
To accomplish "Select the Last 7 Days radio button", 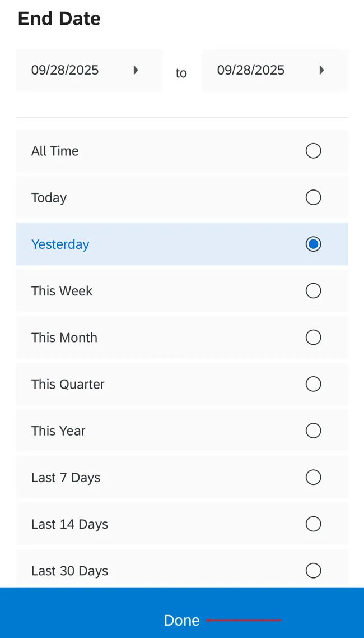I will click(x=313, y=477).
